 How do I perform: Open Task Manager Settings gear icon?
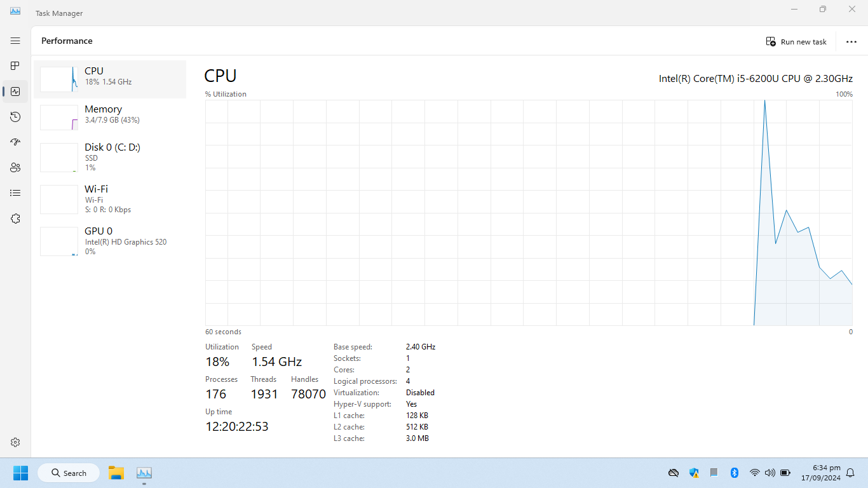15,442
